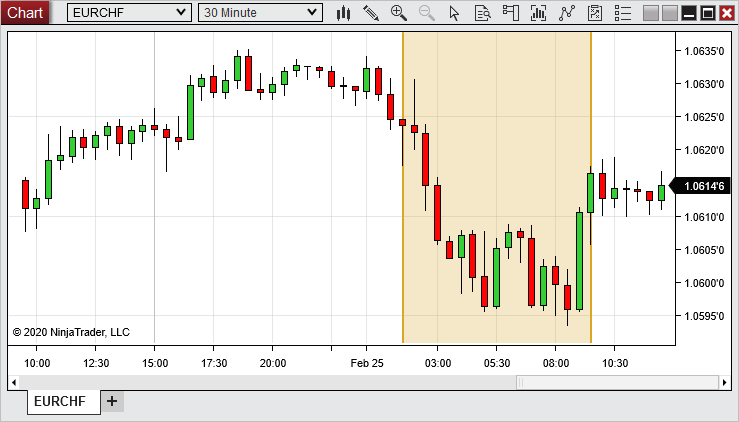Screen dimensions: 739x422
Task: Open the Strategies icon
Action: tap(567, 13)
